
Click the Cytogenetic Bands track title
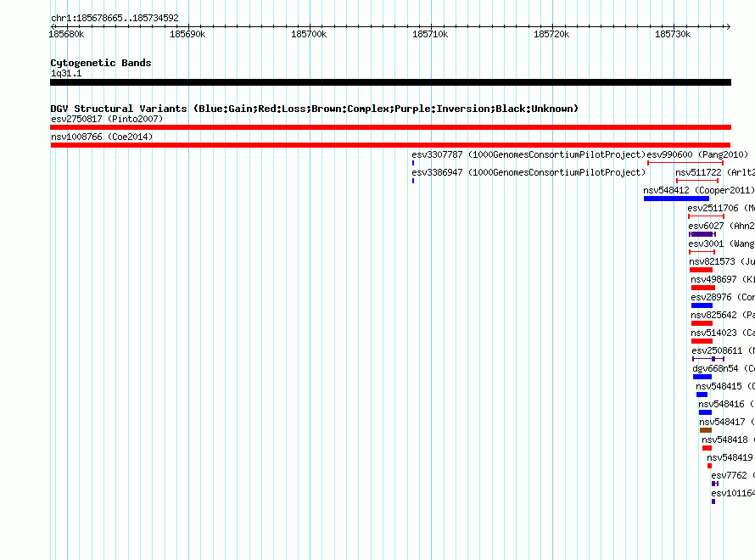(x=101, y=63)
